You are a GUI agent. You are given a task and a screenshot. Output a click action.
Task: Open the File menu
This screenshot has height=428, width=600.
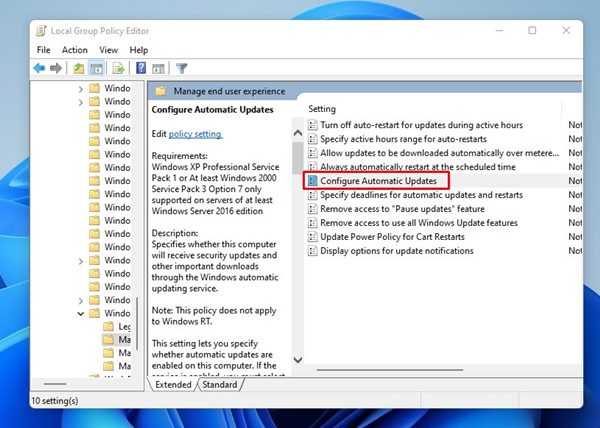(x=43, y=50)
